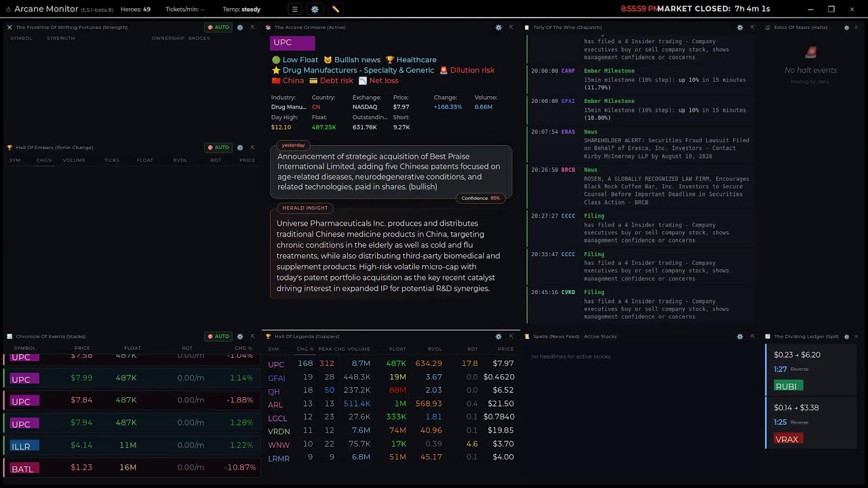
Task: Click the siren icon in Edict Of Stasis
Action: point(810,53)
